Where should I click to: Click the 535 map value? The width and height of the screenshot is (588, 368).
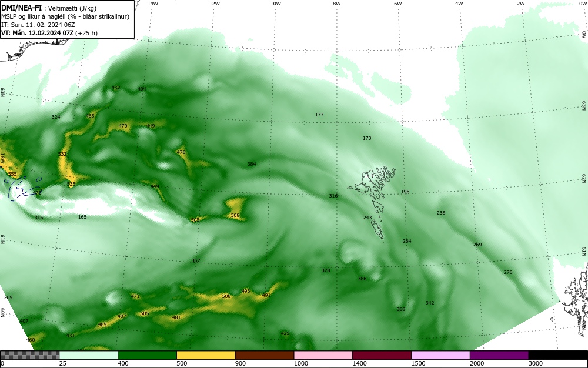71,184
